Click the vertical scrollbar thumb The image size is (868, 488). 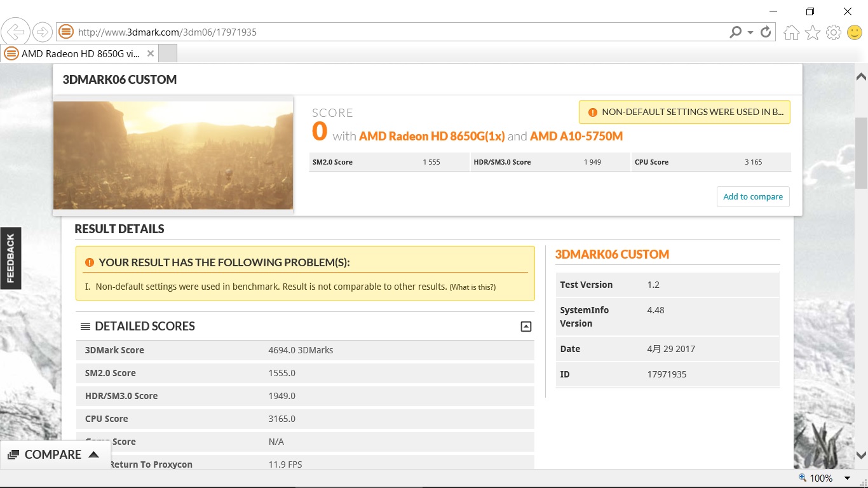tap(861, 152)
